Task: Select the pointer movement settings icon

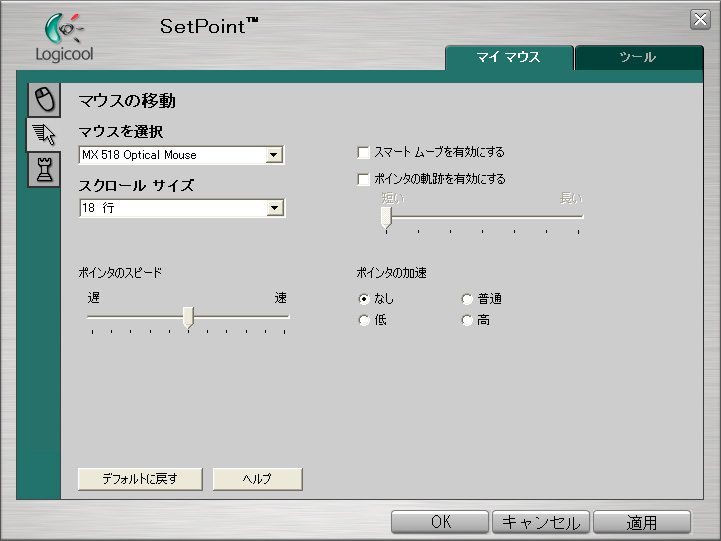Action: [x=44, y=134]
